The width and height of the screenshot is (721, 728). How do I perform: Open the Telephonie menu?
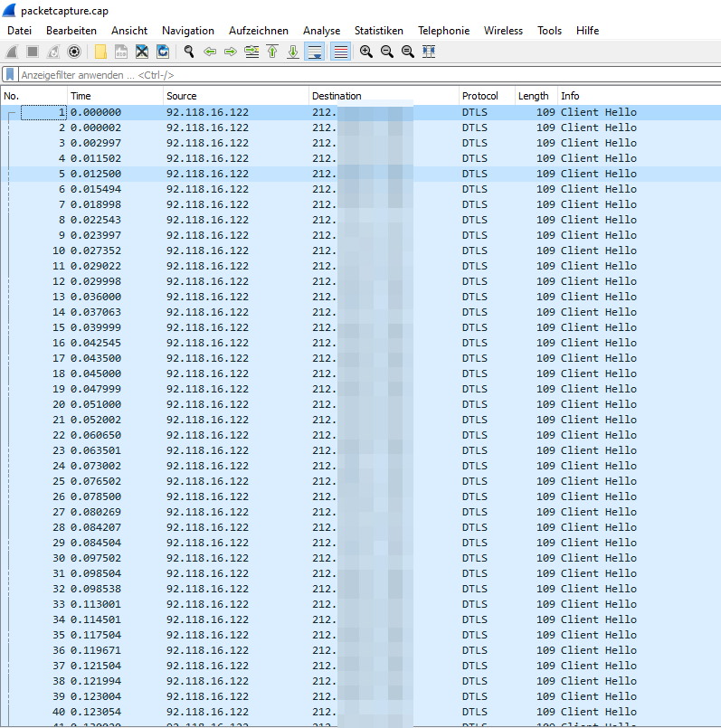click(x=443, y=31)
